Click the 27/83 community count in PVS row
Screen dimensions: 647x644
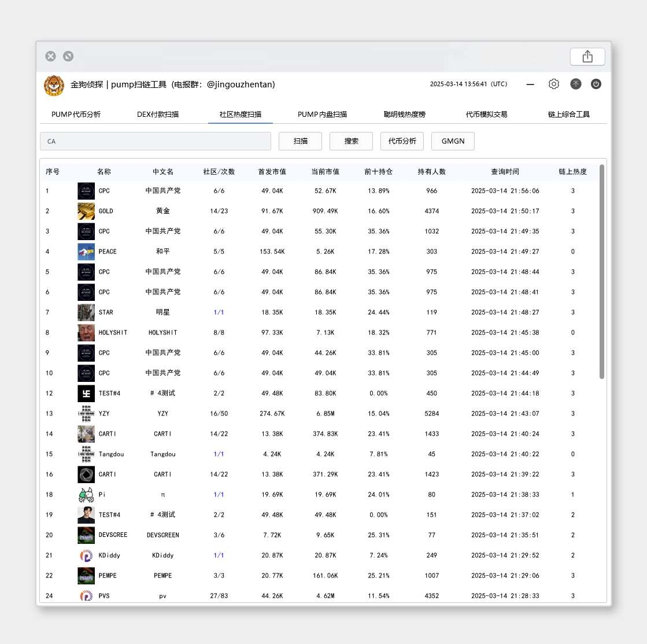point(219,596)
